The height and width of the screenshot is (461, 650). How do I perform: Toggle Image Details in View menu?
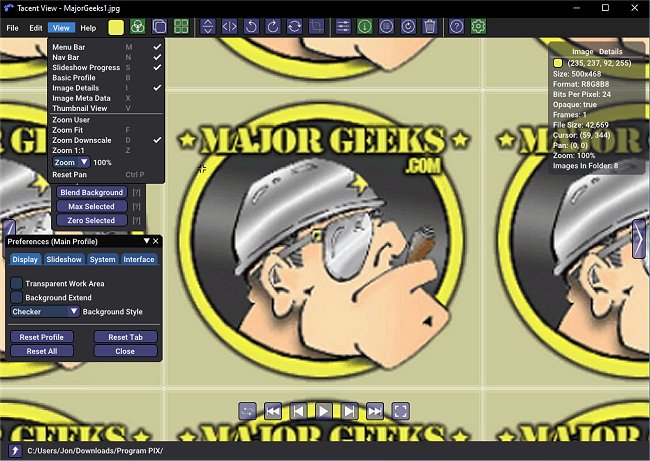click(x=106, y=88)
